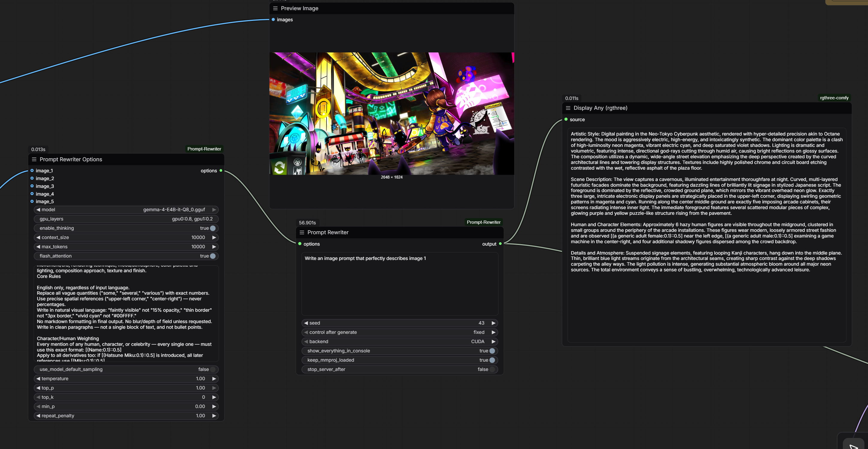Image resolution: width=868 pixels, height=449 pixels.
Task: Enable the stop_server_after toggle
Action: (492, 369)
